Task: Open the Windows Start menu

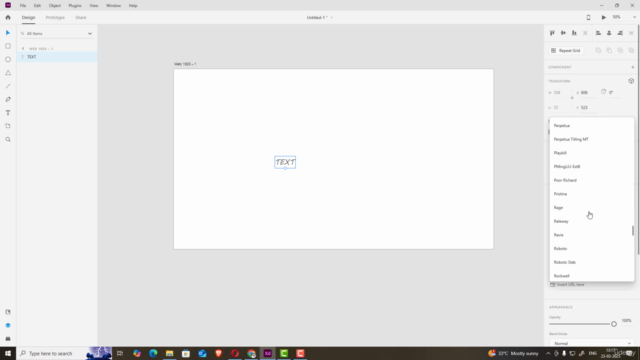Action: [8, 353]
